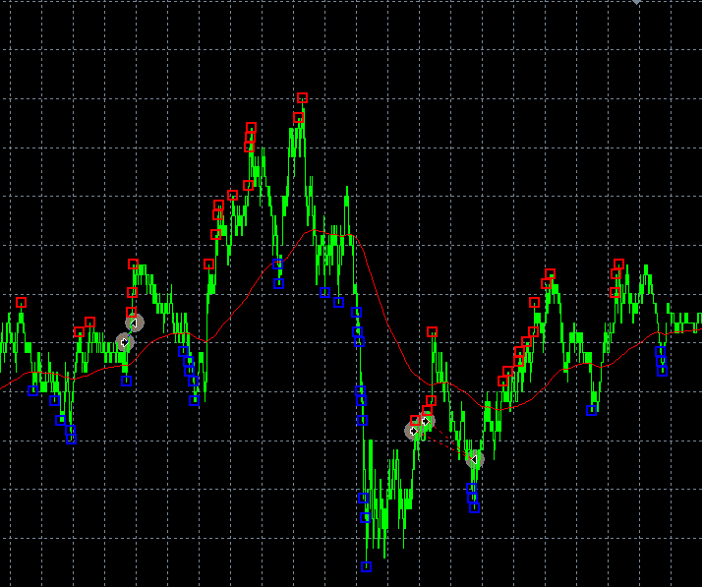
Task: Click blue square overlapping the moving average before the peak
Action: point(277,264)
